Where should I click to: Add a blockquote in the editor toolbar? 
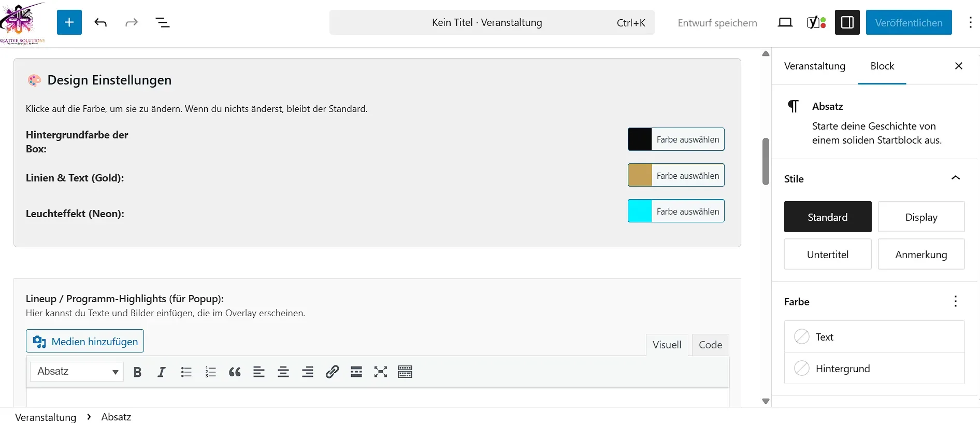click(235, 372)
